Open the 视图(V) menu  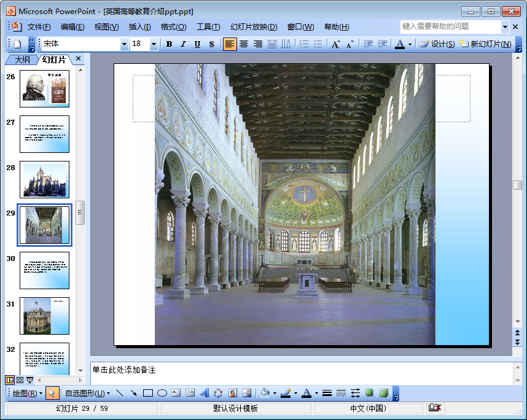pos(106,27)
